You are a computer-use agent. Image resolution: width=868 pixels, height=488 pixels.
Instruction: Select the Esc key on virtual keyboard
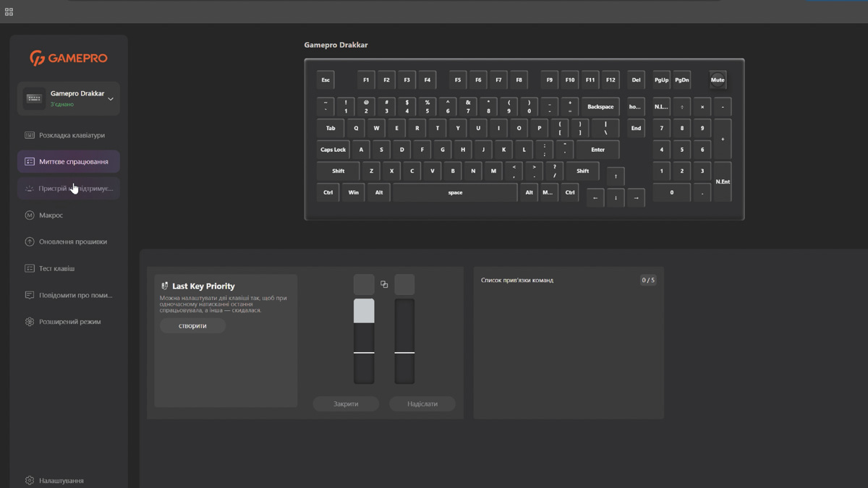coord(325,80)
